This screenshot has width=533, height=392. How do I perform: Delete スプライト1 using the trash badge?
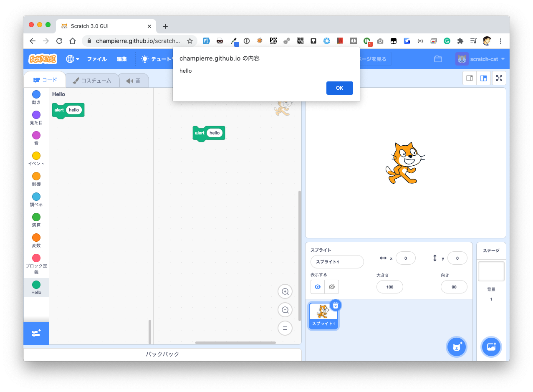click(336, 305)
